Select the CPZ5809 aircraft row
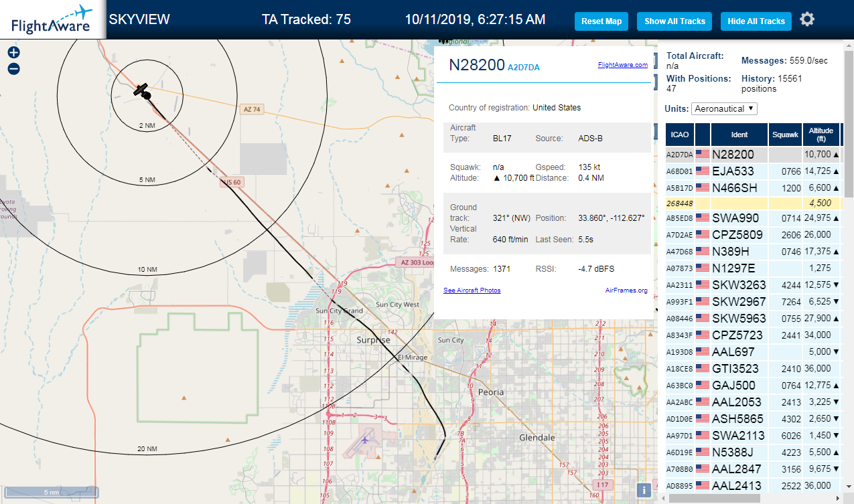This screenshot has height=504, width=854. [x=753, y=235]
